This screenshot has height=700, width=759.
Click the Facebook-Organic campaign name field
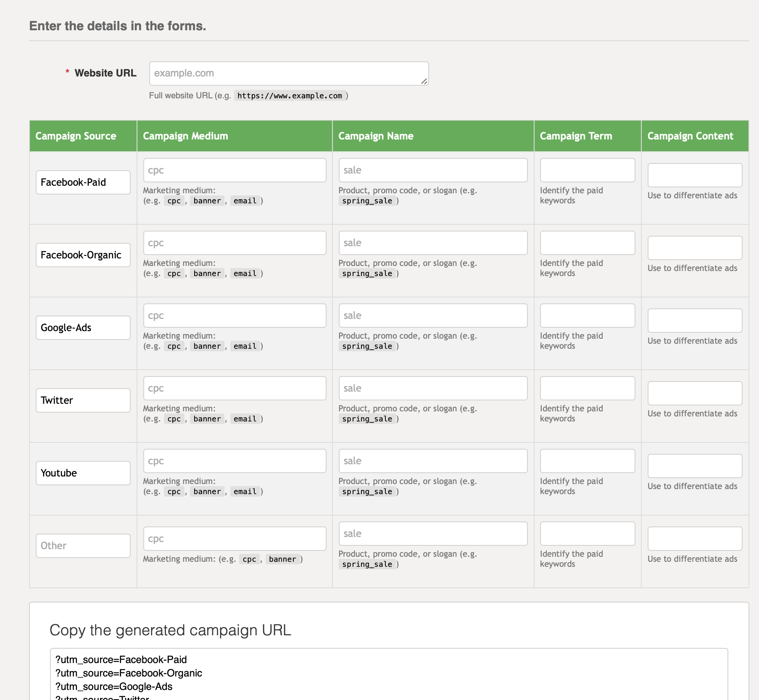pos(432,243)
